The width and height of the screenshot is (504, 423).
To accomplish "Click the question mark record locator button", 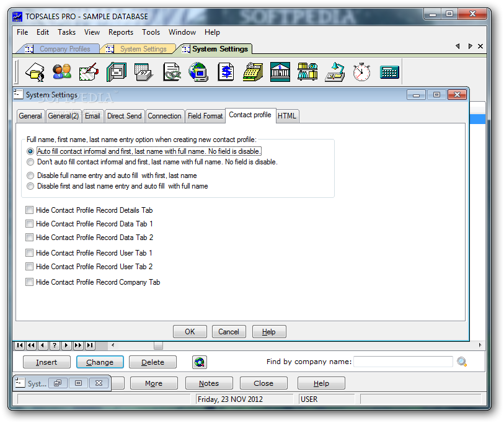I will [x=55, y=345].
